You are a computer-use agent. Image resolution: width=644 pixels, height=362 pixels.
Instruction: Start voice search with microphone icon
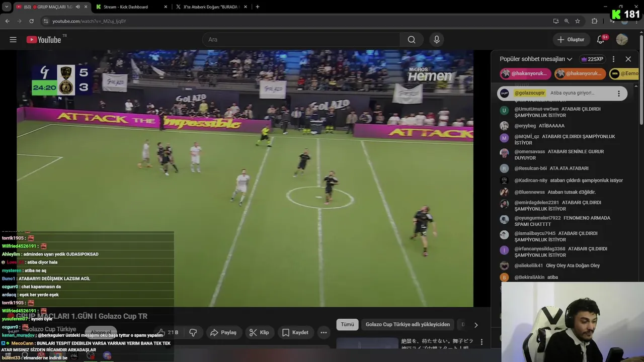pyautogui.click(x=436, y=40)
